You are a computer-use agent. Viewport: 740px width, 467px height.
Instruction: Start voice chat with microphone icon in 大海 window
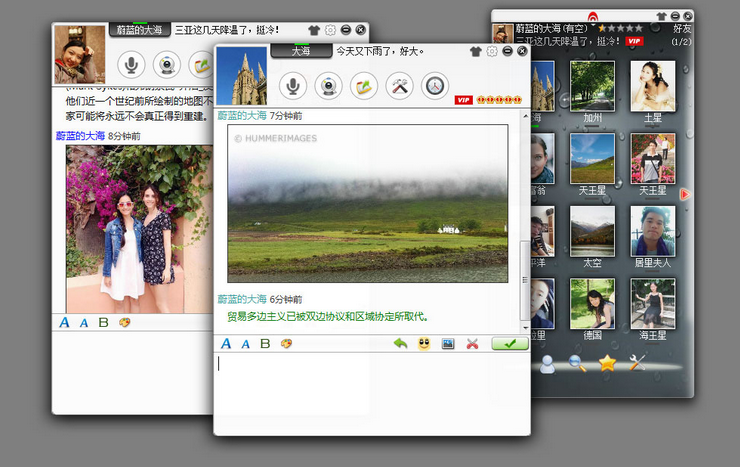[x=296, y=86]
